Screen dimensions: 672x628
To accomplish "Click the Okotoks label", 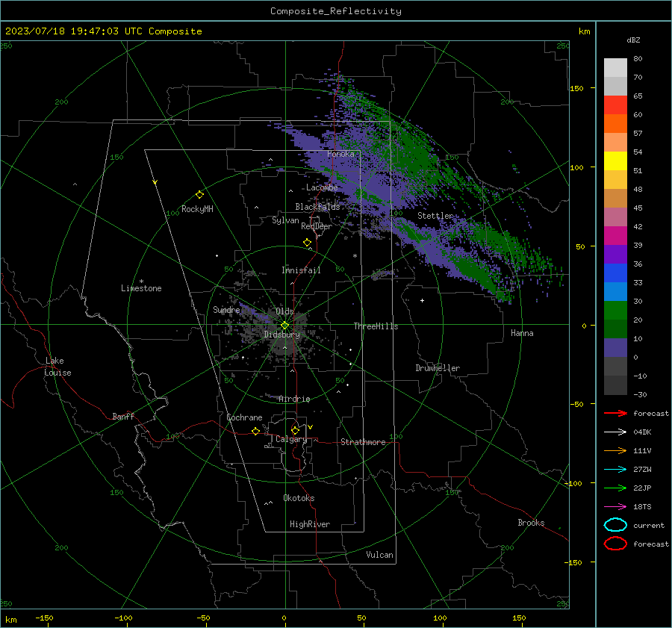I will [299, 498].
